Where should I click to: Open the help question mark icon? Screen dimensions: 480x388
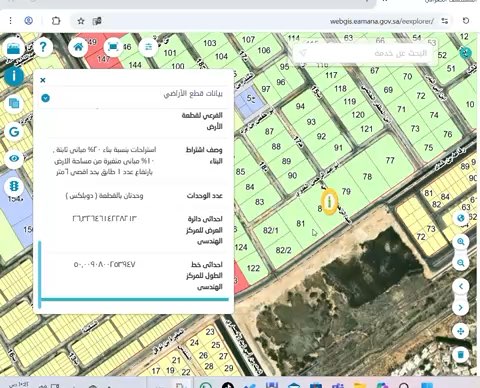coord(43,47)
